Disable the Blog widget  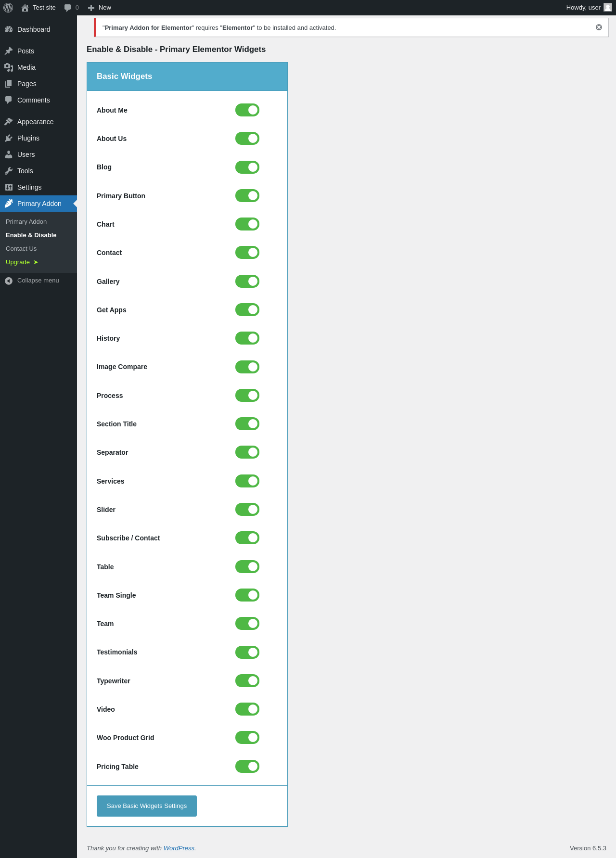[247, 167]
